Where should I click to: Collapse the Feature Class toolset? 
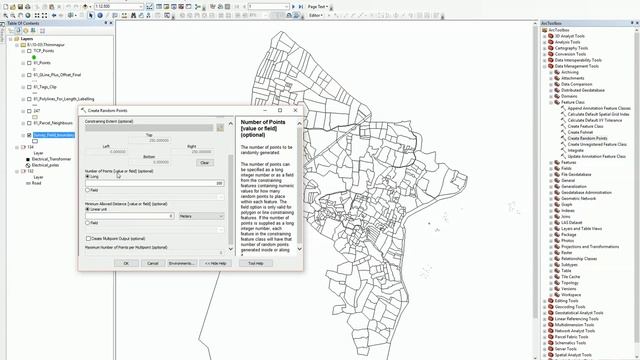point(551,102)
